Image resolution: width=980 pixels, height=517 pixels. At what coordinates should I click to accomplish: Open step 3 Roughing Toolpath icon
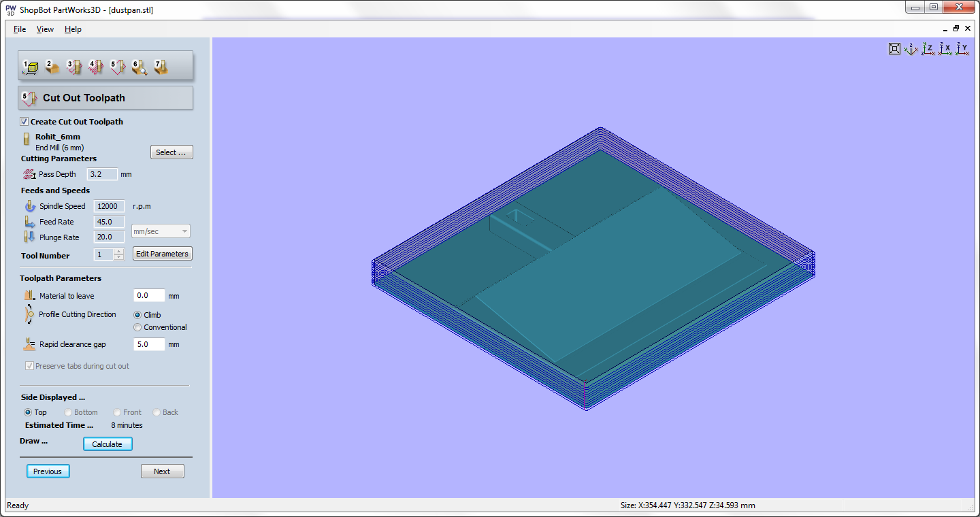[74, 67]
